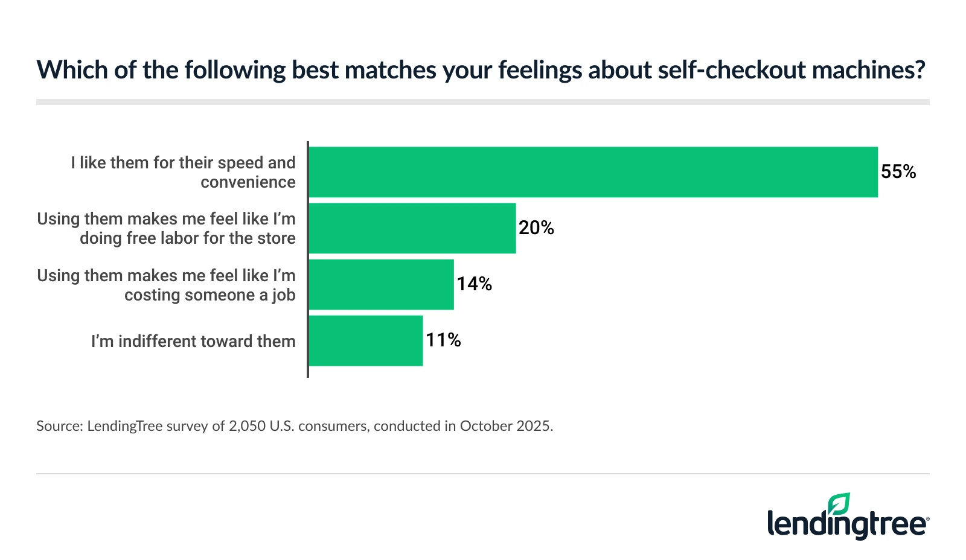Click the 14% value label
Viewport: 966px width, 560px height.
pyautogui.click(x=474, y=284)
